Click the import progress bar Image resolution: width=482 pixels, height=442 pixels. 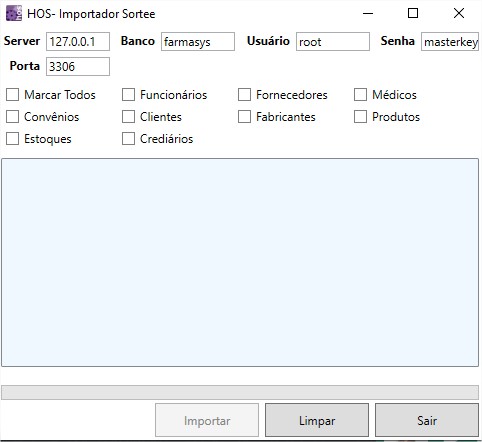coord(240,392)
